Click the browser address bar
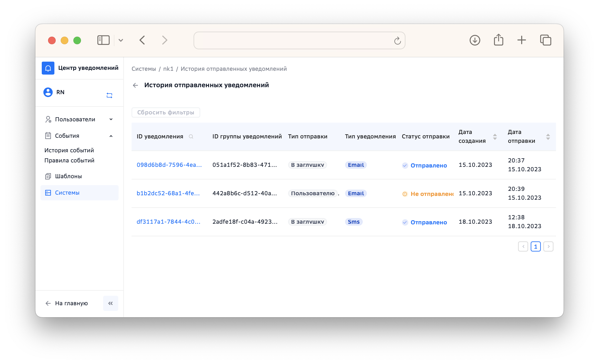The width and height of the screenshot is (599, 364). [x=299, y=40]
